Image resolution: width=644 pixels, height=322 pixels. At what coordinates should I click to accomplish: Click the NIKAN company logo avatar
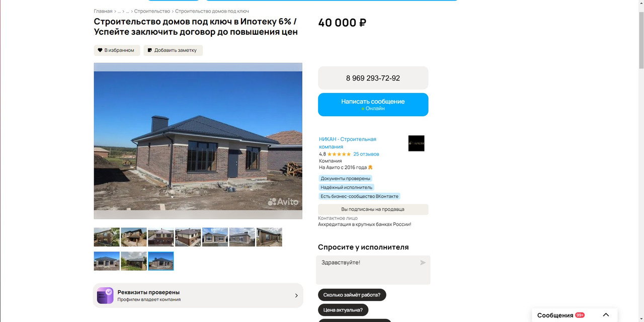tap(416, 143)
